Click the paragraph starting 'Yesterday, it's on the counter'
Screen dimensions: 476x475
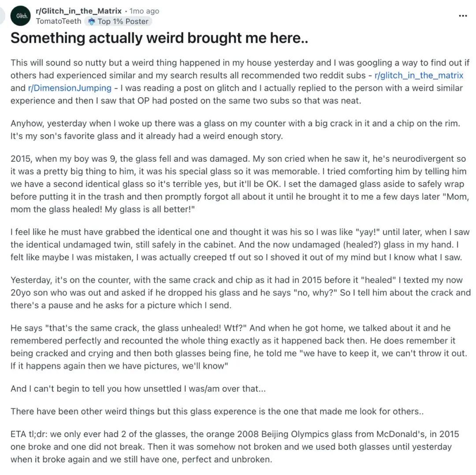coord(240,293)
